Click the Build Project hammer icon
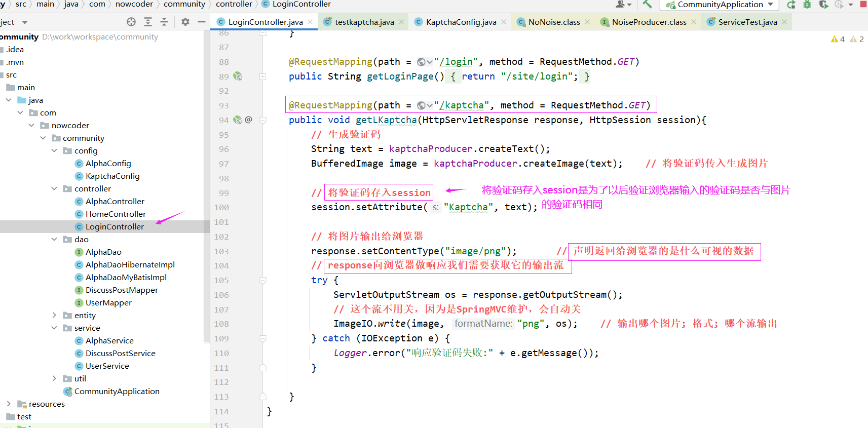 click(x=647, y=4)
